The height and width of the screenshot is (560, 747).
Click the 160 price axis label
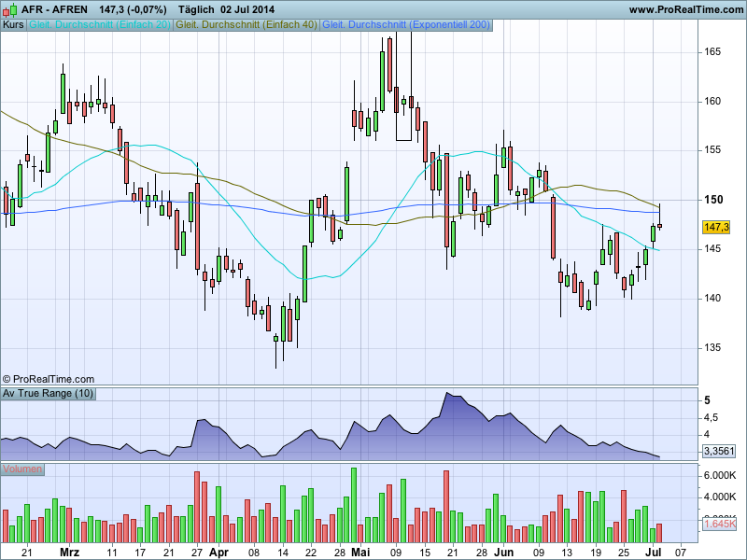point(712,101)
